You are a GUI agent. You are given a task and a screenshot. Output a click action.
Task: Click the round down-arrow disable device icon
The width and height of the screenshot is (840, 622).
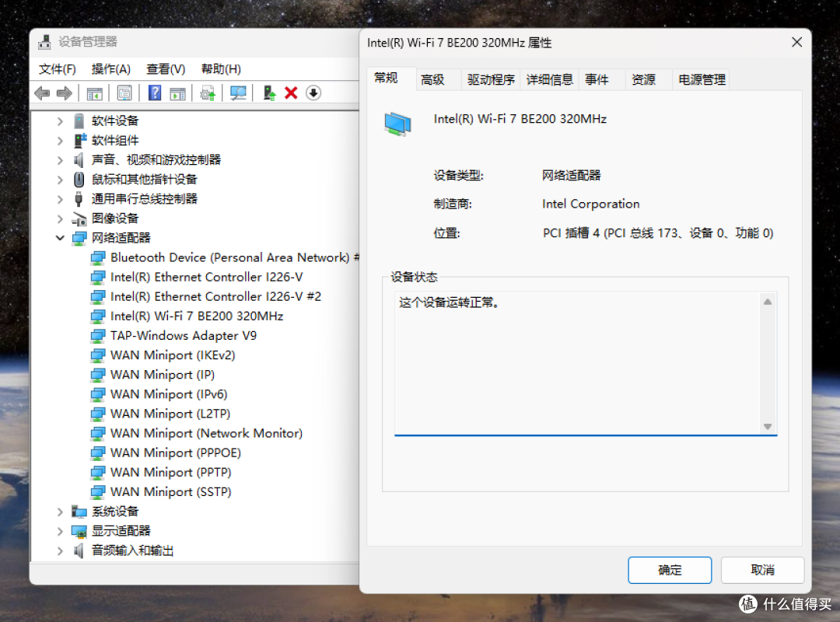click(x=313, y=93)
